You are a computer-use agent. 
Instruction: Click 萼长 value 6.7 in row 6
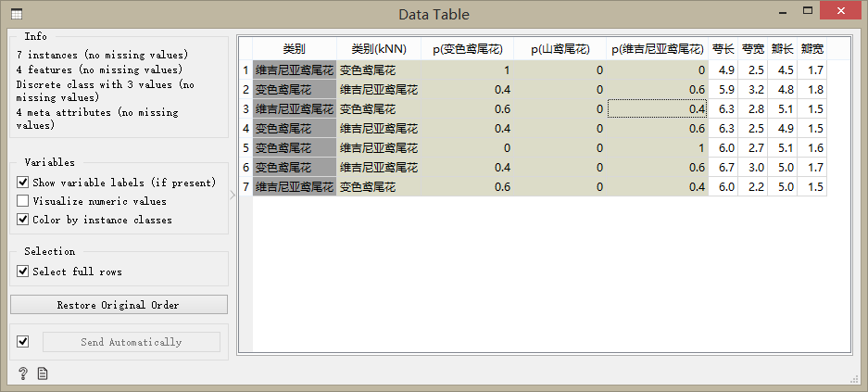click(x=723, y=167)
